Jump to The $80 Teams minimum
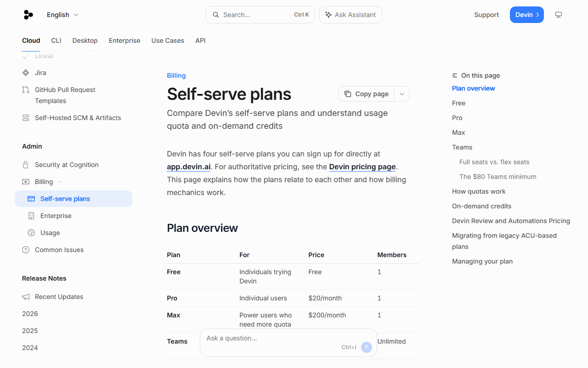The height and width of the screenshot is (368, 588). (498, 177)
